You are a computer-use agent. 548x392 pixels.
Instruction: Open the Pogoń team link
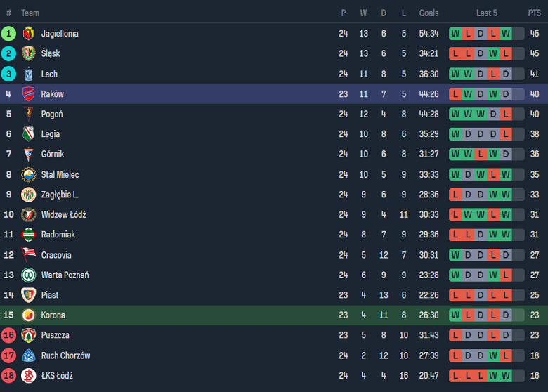tap(51, 114)
